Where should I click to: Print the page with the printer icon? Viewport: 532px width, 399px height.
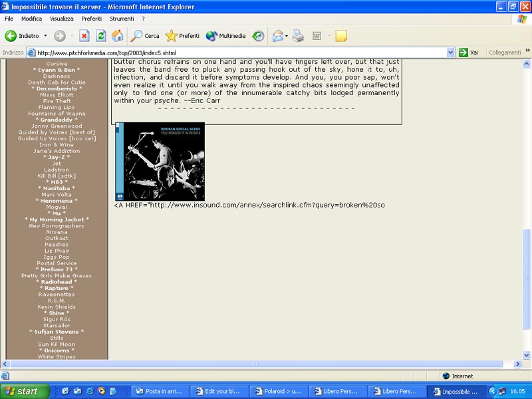coord(298,36)
